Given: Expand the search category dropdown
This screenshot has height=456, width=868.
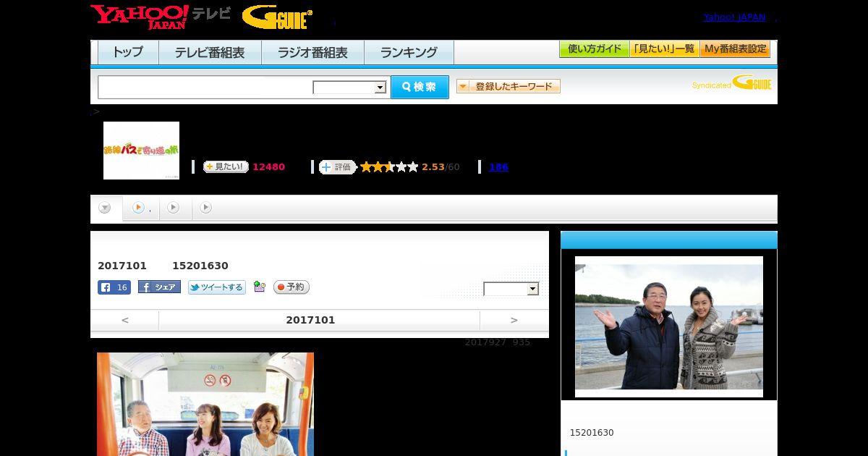Looking at the screenshot, I should 350,88.
